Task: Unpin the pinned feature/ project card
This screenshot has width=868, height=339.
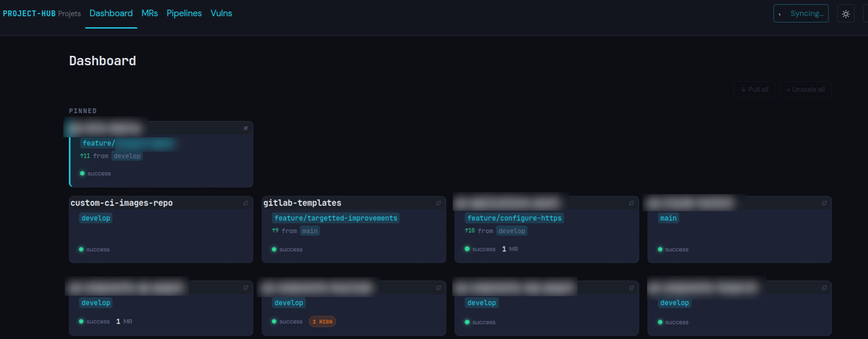Action: (246, 128)
